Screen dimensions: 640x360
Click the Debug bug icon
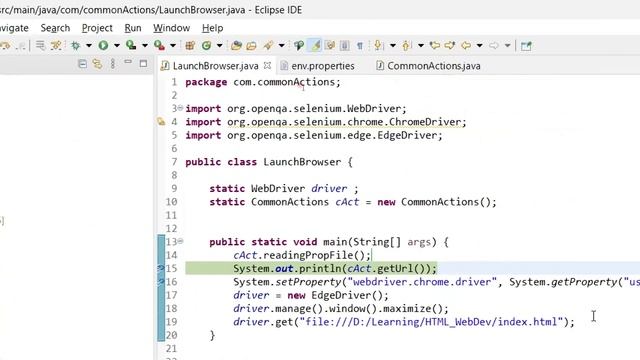tap(76, 45)
